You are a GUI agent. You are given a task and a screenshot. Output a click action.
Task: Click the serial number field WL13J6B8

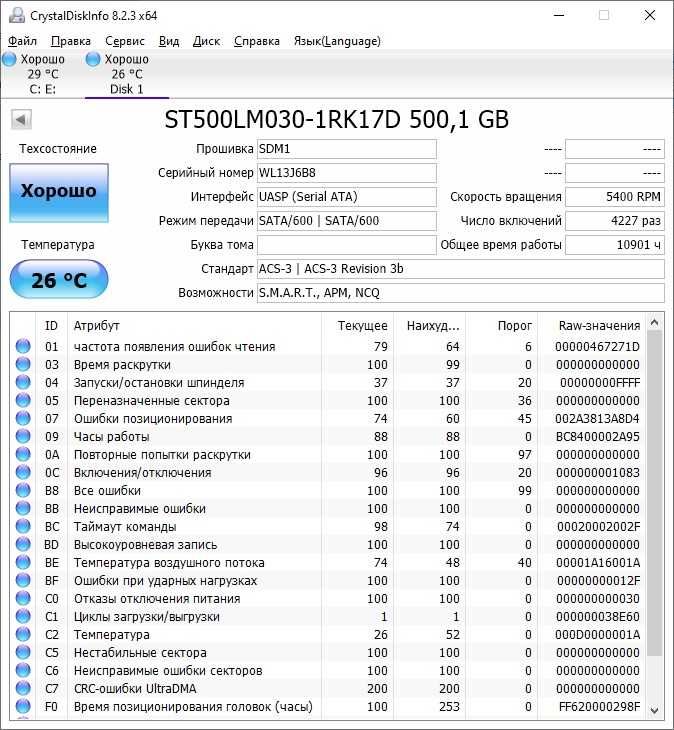[x=347, y=173]
